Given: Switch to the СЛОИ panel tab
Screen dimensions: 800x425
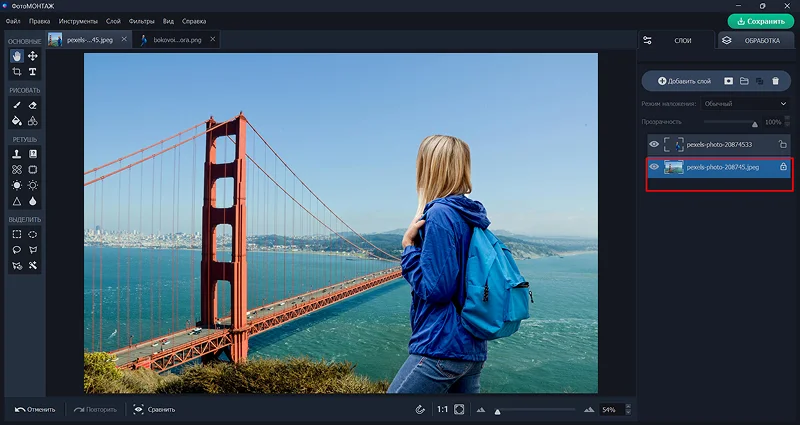Looking at the screenshot, I should tap(677, 40).
